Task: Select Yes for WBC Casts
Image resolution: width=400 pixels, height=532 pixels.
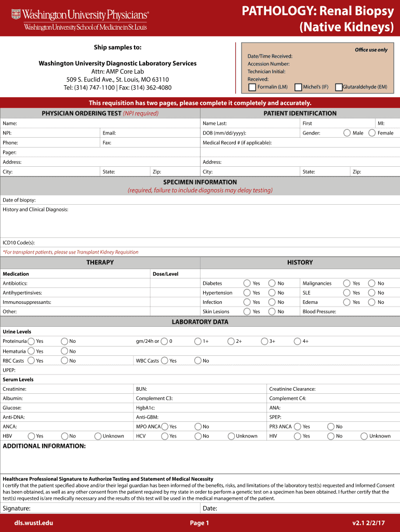Action: pyautogui.click(x=165, y=361)
